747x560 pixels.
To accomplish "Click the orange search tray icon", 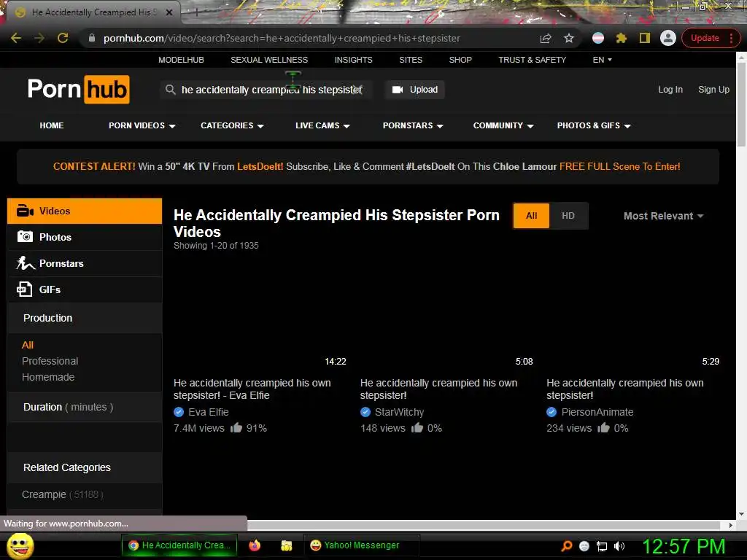I will (x=567, y=546).
